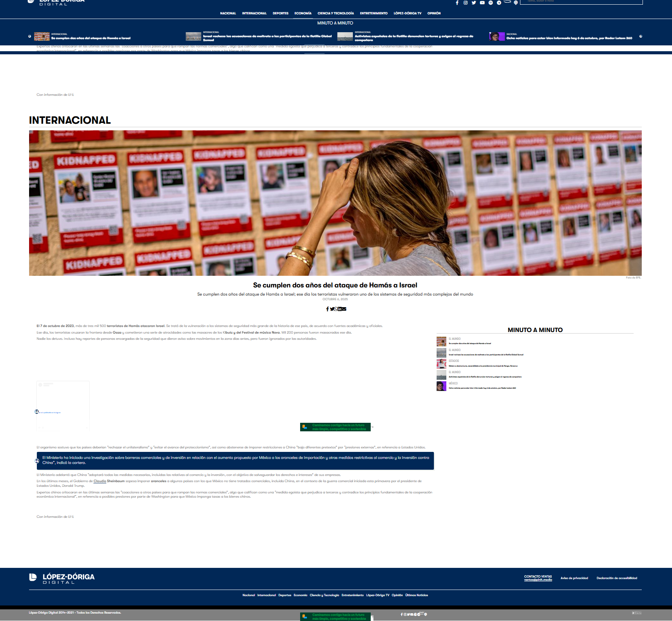Open 'Aviso de privacidad' in footer
672x621 pixels.
click(x=574, y=578)
